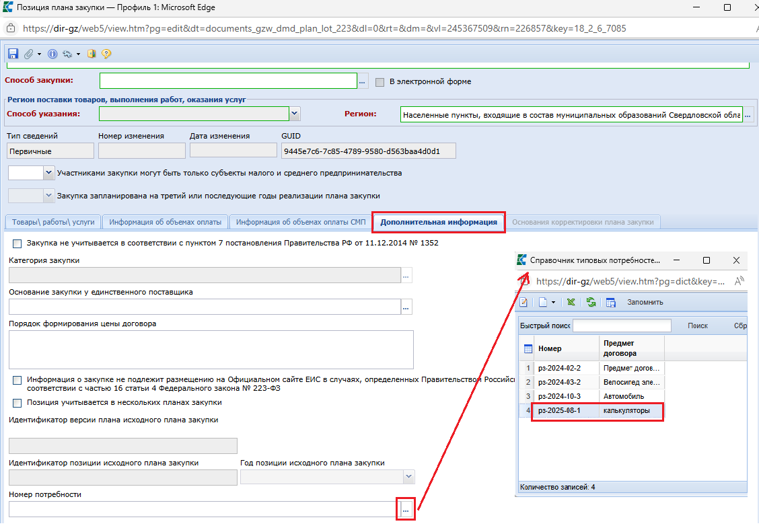Click the Запомнить button

(x=645, y=302)
